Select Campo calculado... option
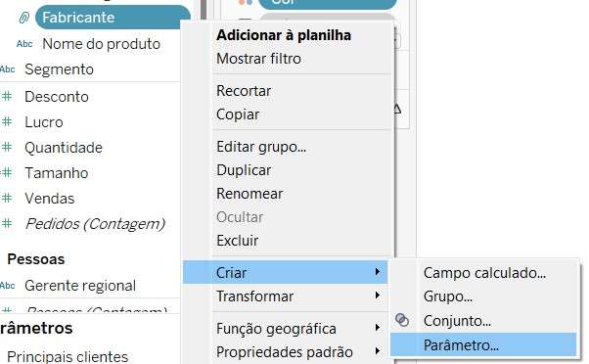The height and width of the screenshot is (364, 589). coord(483,273)
